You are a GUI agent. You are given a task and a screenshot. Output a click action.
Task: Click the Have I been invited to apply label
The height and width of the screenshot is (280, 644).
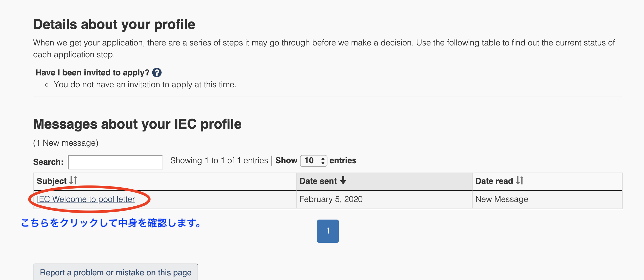coord(93,73)
